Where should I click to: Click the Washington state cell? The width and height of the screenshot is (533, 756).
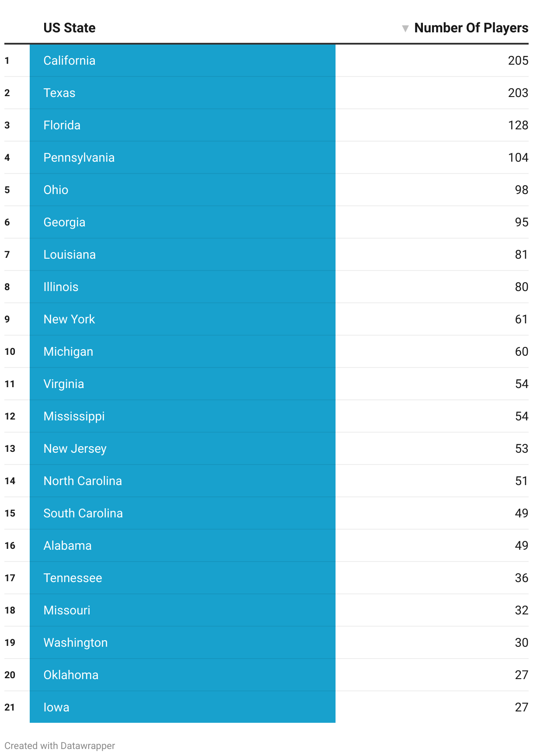click(x=183, y=642)
